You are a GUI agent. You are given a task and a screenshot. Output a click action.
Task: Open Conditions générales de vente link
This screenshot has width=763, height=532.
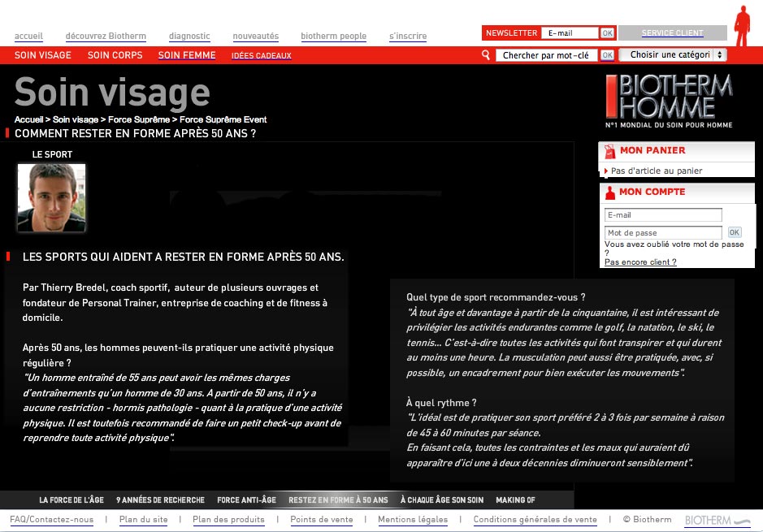(535, 519)
